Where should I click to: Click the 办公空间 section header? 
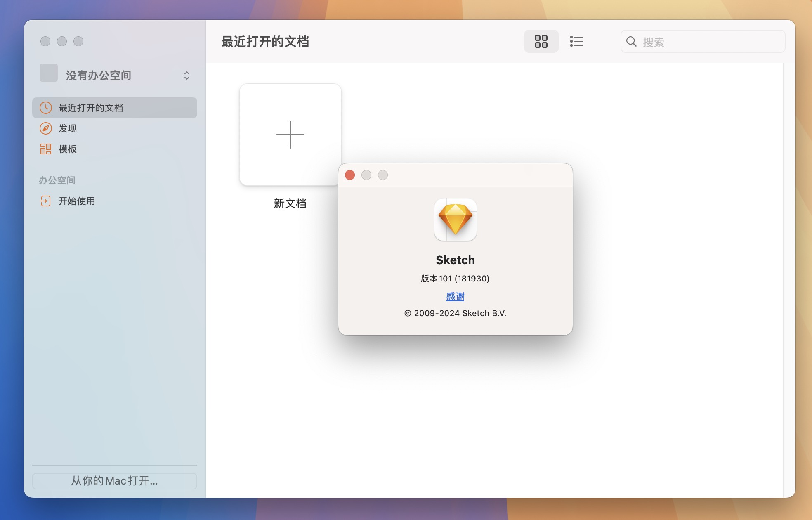(57, 180)
